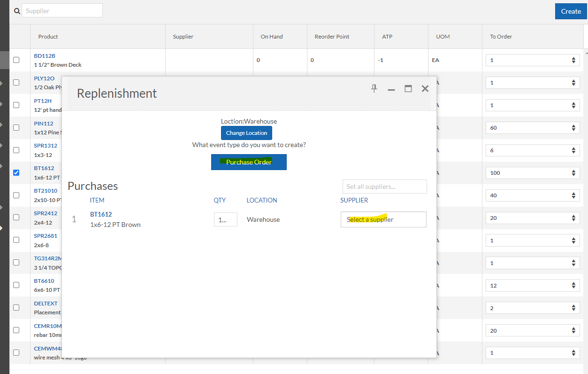Sort by the Supplier column header
Image resolution: width=588 pixels, height=374 pixels.
click(183, 37)
